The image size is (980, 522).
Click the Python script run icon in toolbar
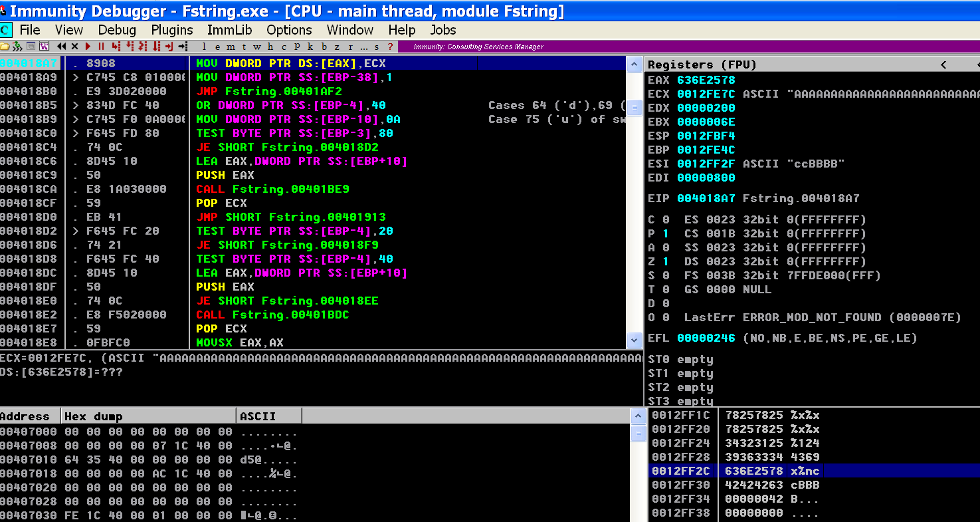click(17, 47)
